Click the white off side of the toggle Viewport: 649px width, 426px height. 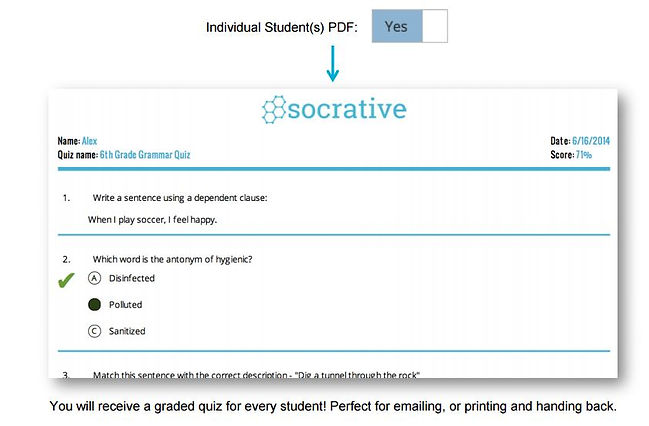point(435,26)
